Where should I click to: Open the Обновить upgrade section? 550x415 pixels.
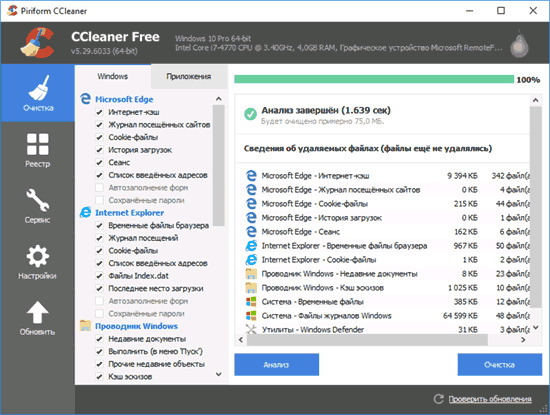point(38,318)
